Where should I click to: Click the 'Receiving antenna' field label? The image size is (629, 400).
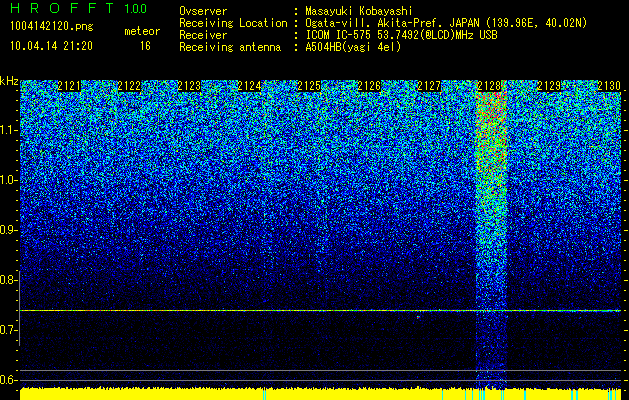(x=230, y=47)
